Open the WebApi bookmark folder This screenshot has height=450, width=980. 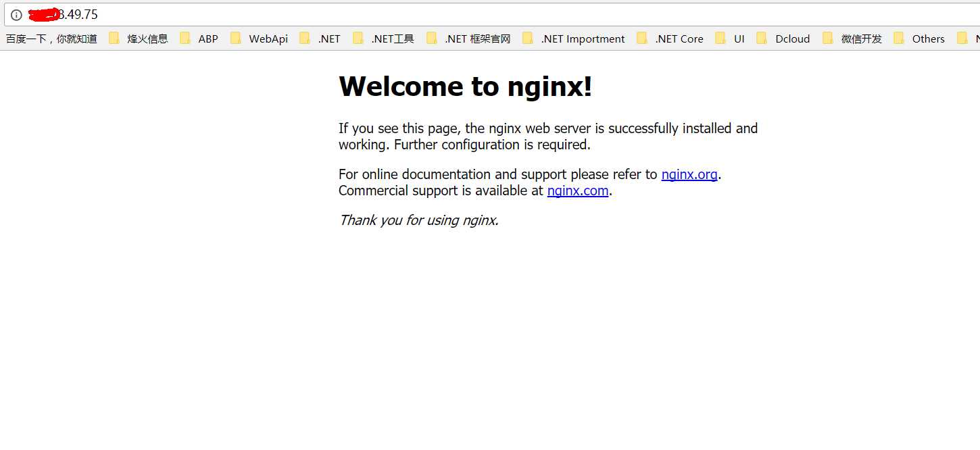click(x=260, y=39)
